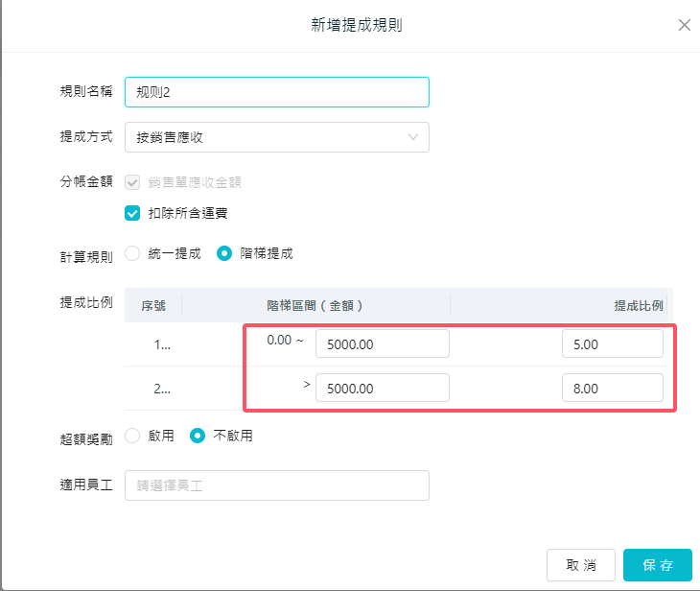This screenshot has width=700, height=591.
Task: Click the 5.00 commission ratio field
Action: tap(612, 344)
